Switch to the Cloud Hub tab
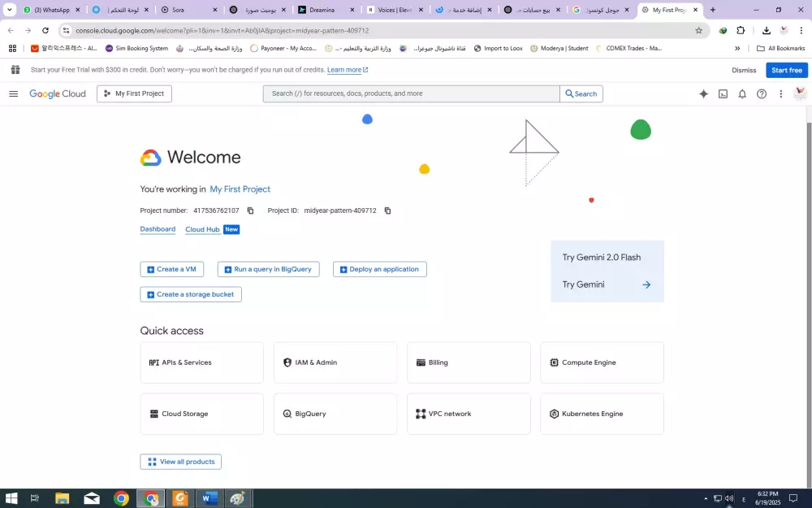812x508 pixels. [202, 228]
